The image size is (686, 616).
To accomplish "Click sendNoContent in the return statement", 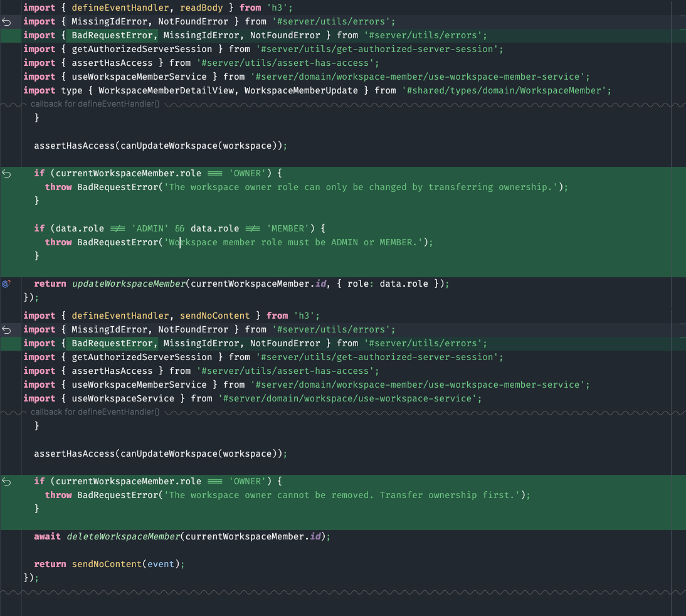I will coord(107,564).
